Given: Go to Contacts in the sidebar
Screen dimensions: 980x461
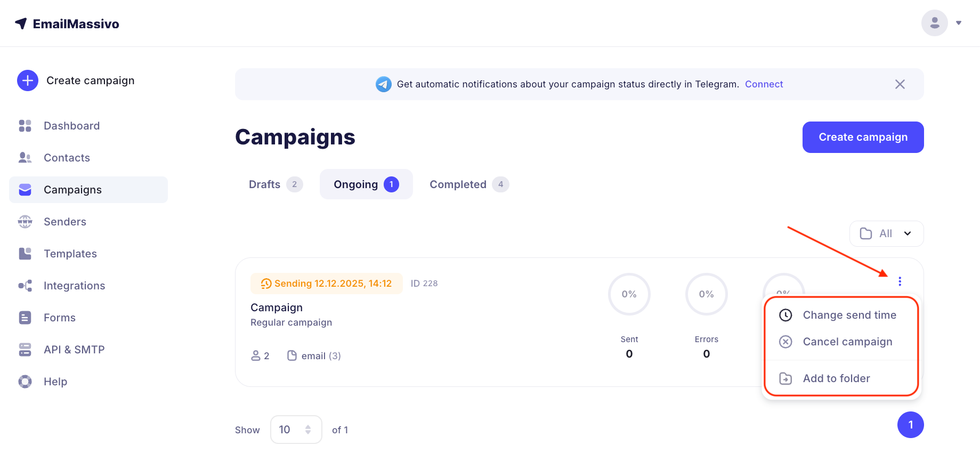Looking at the screenshot, I should [67, 158].
